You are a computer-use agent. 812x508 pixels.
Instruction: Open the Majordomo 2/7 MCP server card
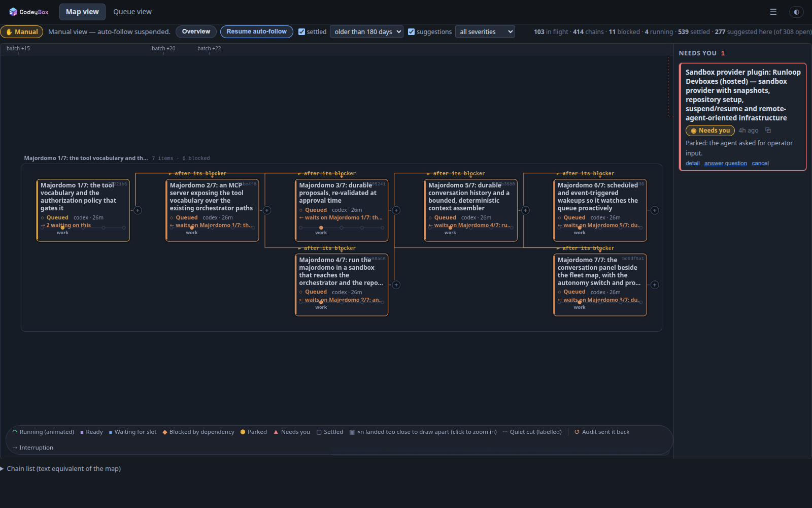(212, 210)
